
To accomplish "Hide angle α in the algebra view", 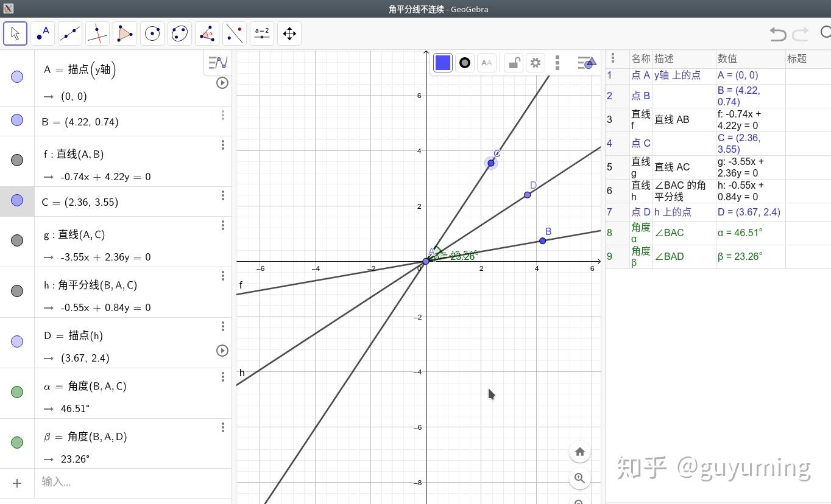I will pyautogui.click(x=17, y=392).
